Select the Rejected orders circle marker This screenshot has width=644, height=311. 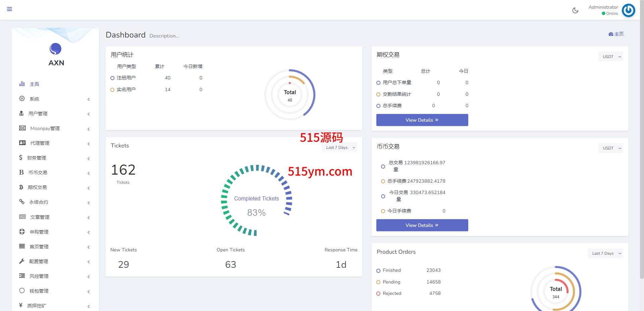[x=378, y=294]
